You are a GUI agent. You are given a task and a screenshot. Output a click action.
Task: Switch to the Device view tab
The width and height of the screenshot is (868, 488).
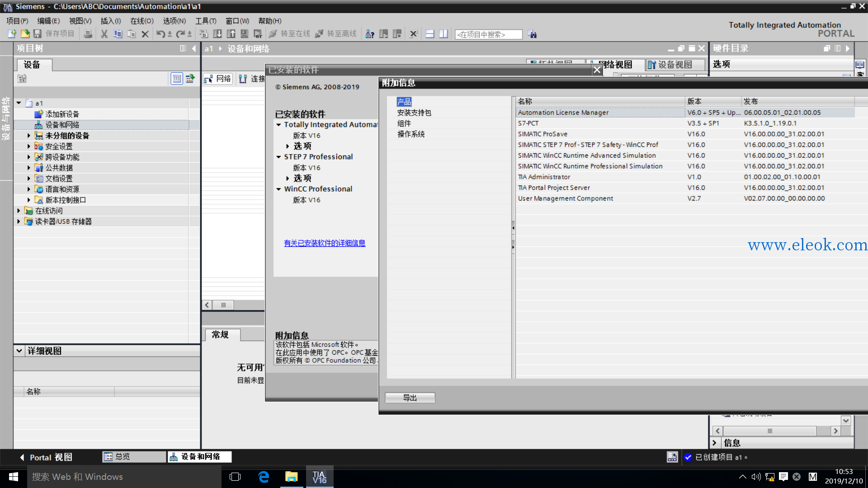coord(675,65)
